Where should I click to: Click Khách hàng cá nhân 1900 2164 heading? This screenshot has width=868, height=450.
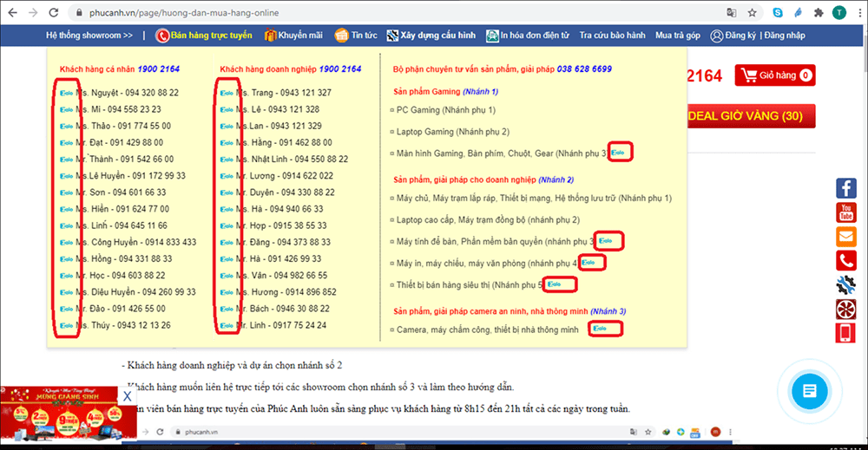click(120, 69)
